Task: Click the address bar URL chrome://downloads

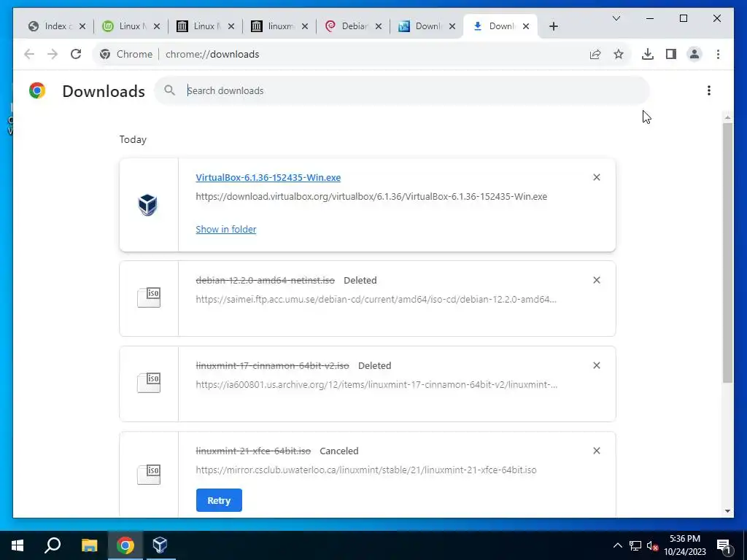Action: click(212, 54)
